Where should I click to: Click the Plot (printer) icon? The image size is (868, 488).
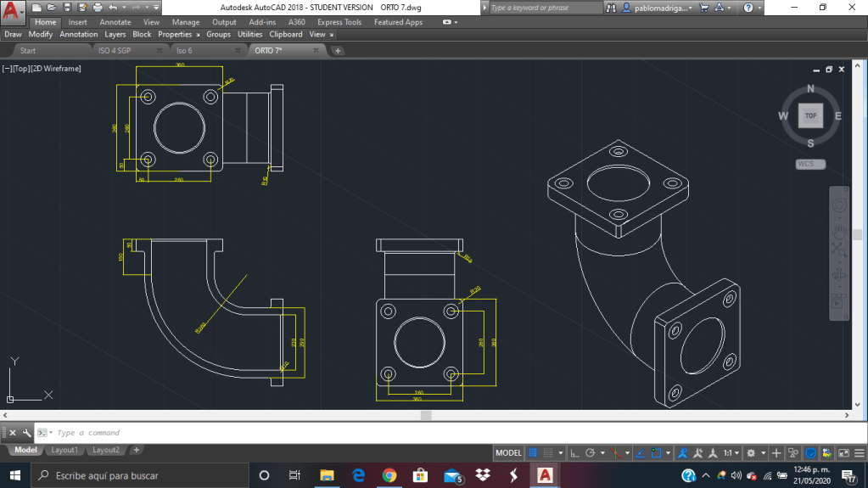click(96, 8)
